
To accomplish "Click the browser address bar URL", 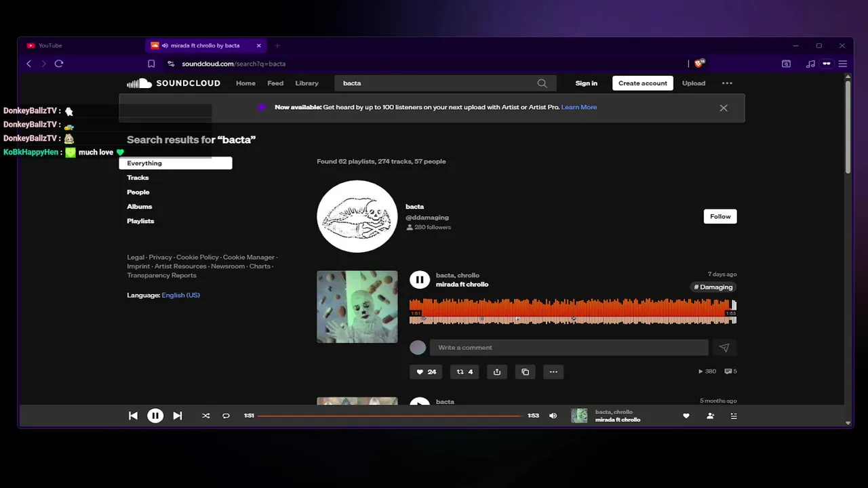I will coord(233,64).
